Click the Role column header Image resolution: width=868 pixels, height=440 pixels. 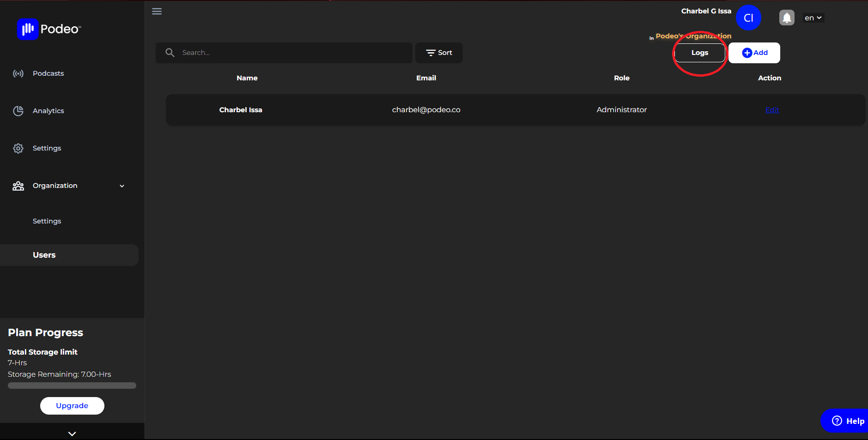(622, 78)
